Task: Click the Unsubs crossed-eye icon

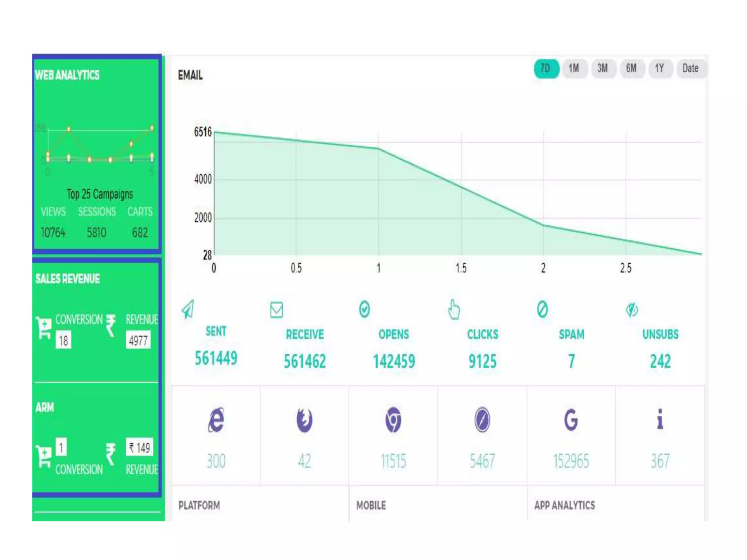Action: pyautogui.click(x=632, y=310)
